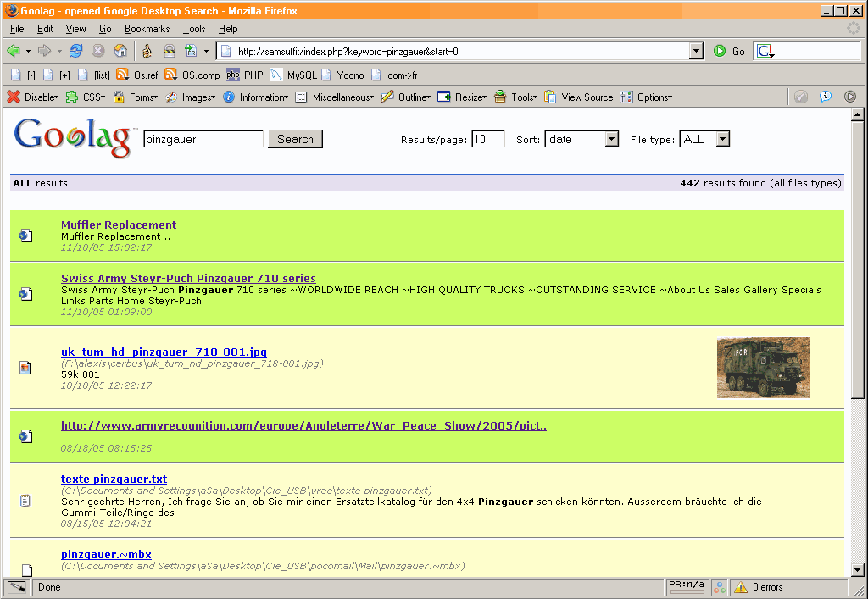Open the Sort by date dropdown
This screenshot has width=868, height=599.
tap(581, 139)
